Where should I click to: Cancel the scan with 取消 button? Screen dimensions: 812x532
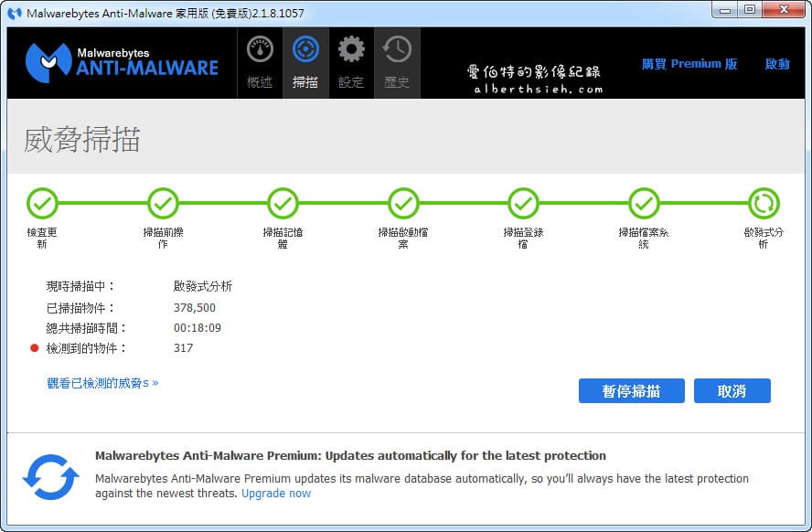pyautogui.click(x=732, y=390)
